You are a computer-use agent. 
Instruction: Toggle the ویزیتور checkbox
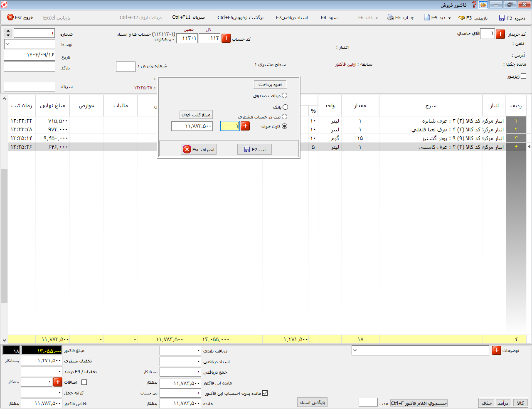coord(523,76)
